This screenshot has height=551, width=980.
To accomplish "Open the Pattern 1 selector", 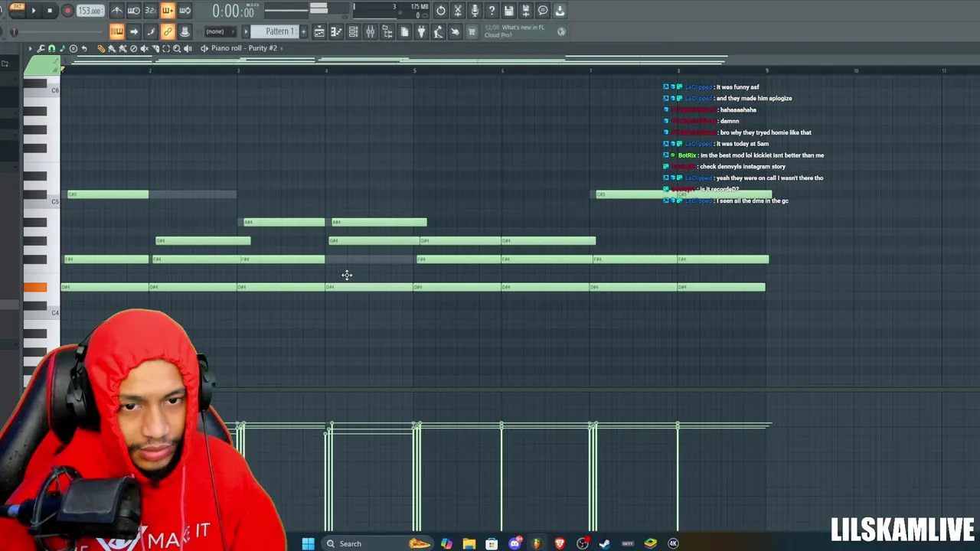I will [x=274, y=31].
